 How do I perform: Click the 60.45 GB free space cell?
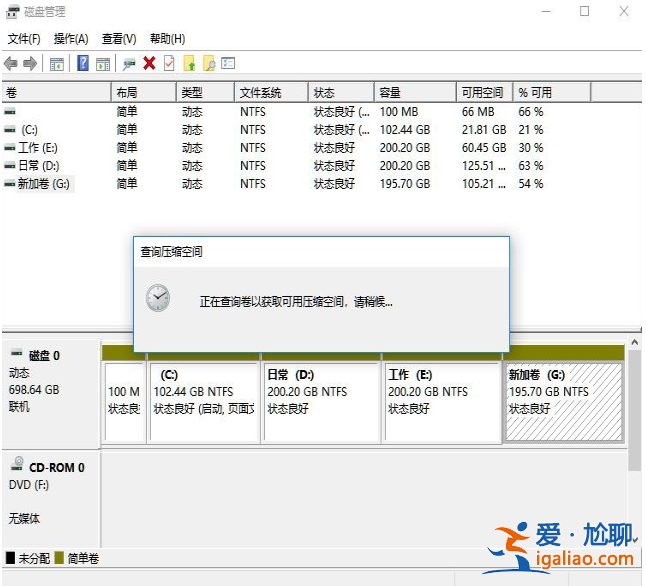(x=484, y=148)
